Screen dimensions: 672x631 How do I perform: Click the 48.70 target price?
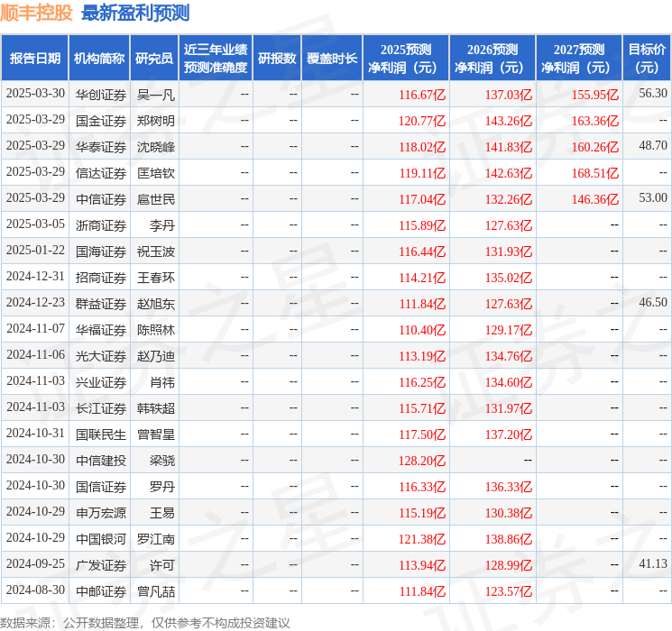click(653, 145)
